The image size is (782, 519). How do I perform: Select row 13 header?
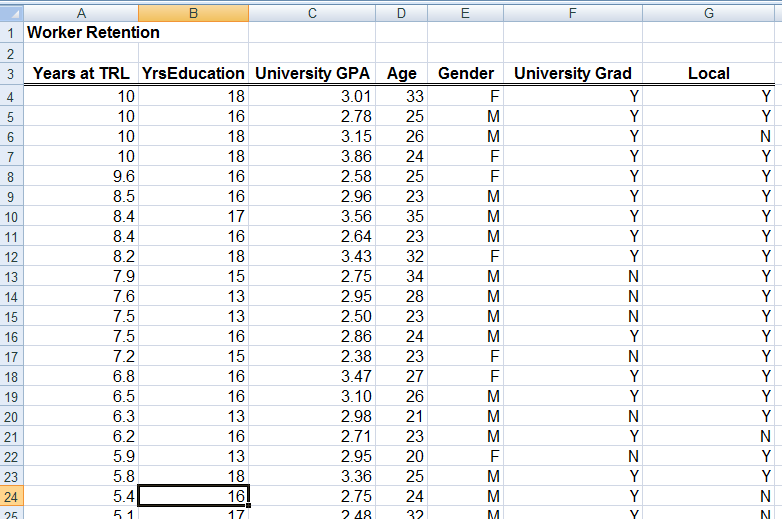click(x=11, y=276)
